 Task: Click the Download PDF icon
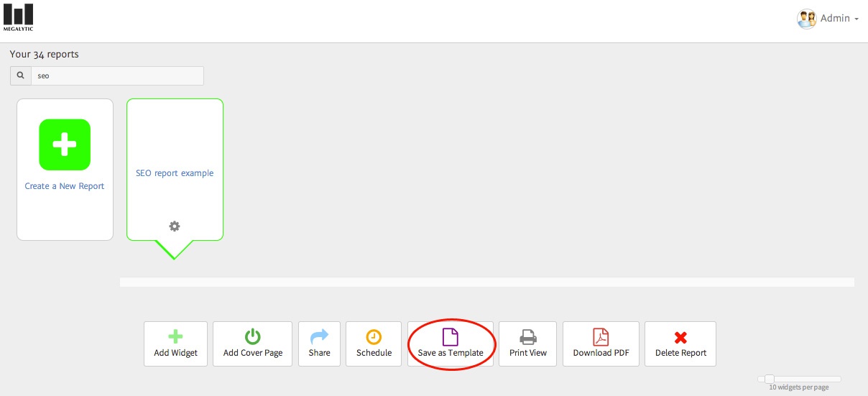(600, 336)
